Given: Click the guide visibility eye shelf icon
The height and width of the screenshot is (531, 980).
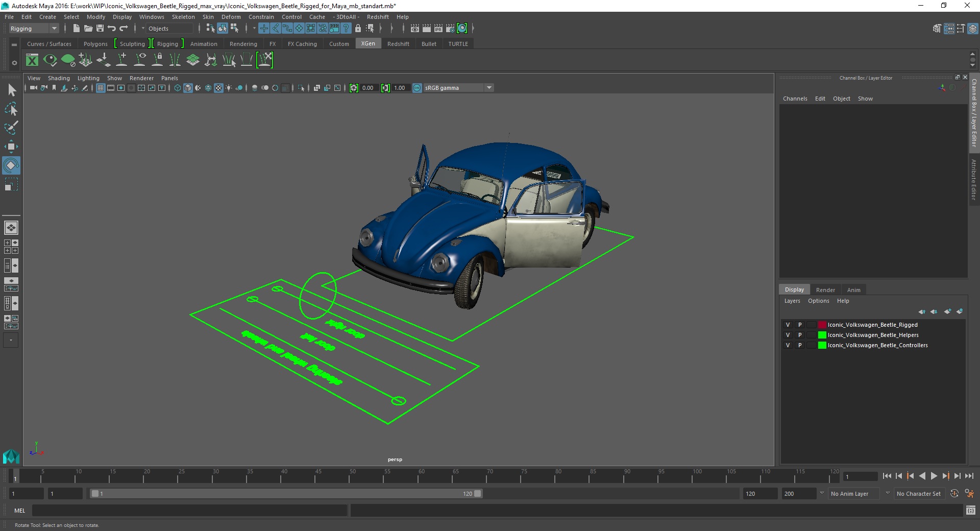Looking at the screenshot, I should (139, 60).
